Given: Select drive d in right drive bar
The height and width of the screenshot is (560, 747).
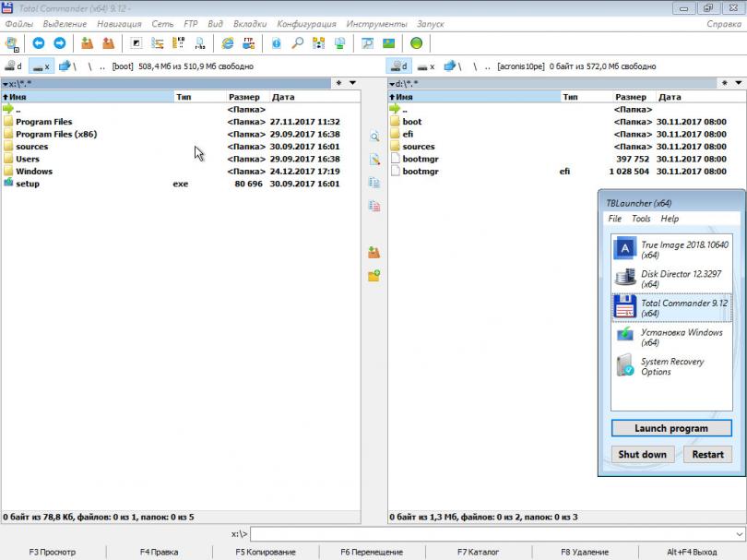Looking at the screenshot, I should 398,66.
